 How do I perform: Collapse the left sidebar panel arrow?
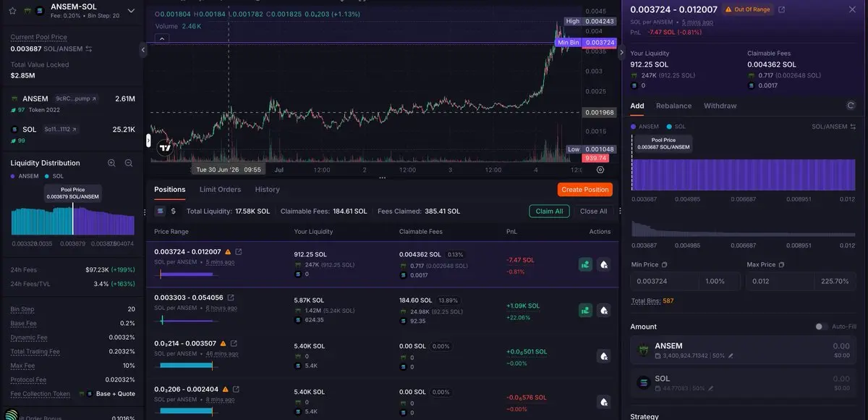tap(143, 50)
